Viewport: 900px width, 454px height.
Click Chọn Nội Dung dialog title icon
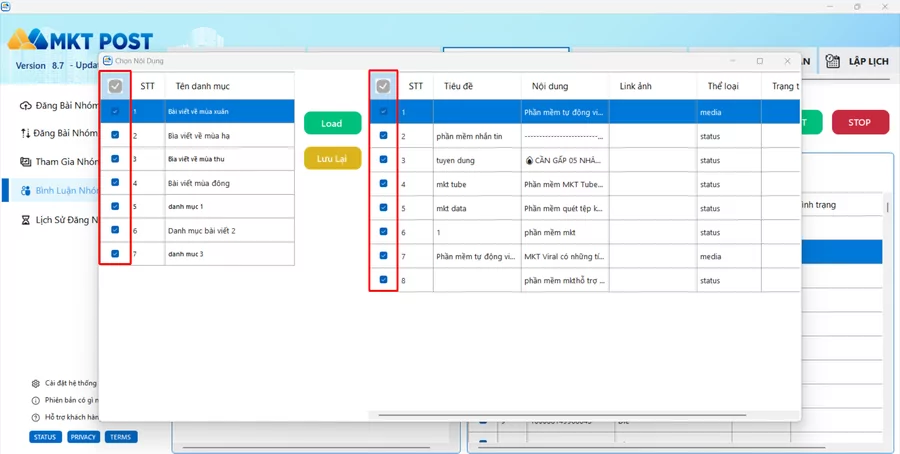107,60
